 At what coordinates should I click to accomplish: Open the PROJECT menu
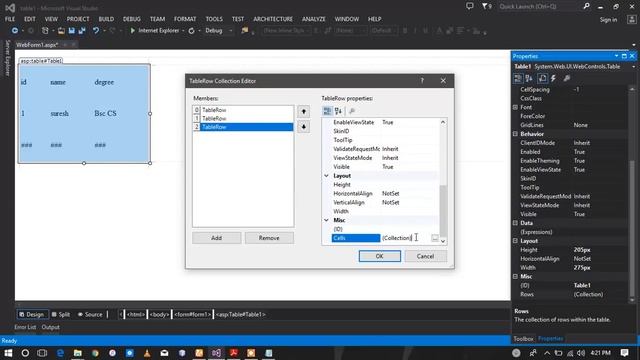point(78,19)
